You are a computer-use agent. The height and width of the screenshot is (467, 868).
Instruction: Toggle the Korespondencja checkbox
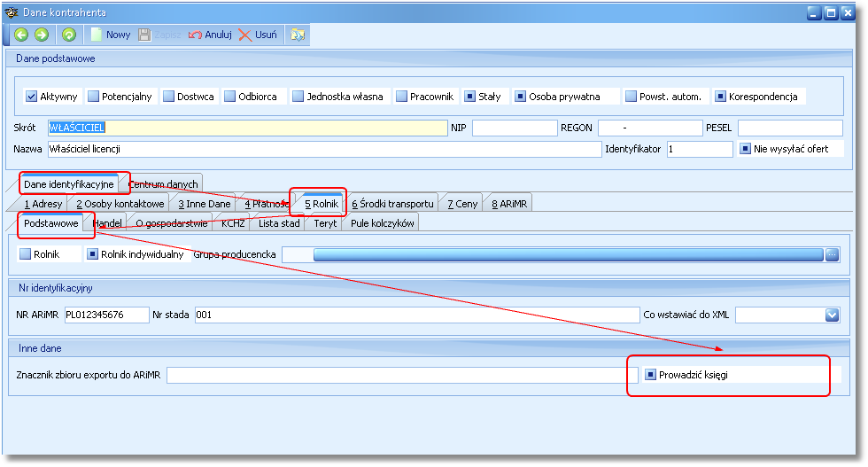pos(720,97)
